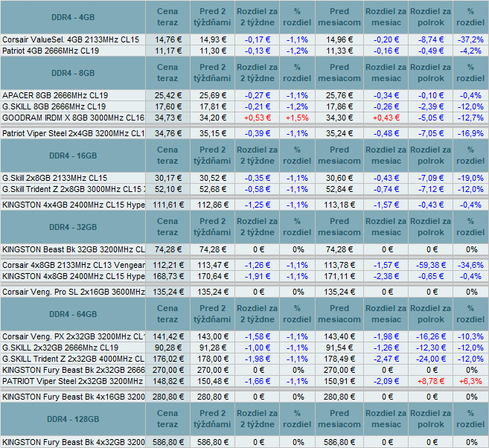The width and height of the screenshot is (489, 448).
Task: Select the -37,2% half-year percentage cell
Action: pos(470,40)
